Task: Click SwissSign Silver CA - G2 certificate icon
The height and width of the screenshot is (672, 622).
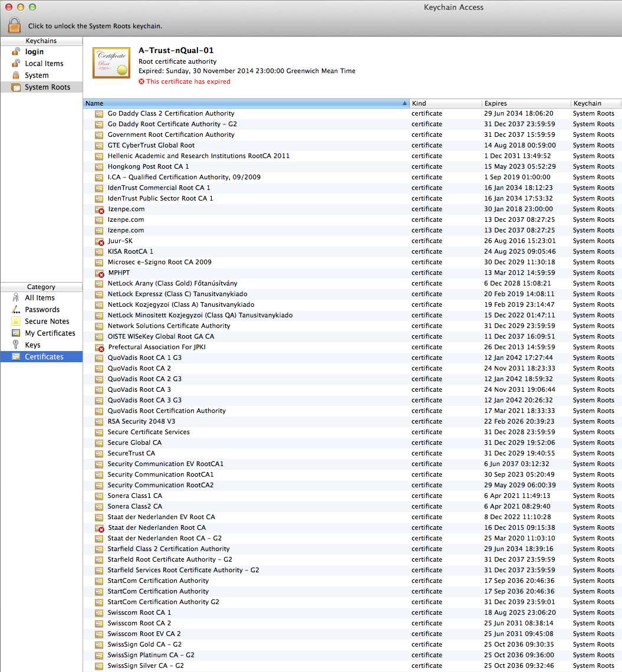Action: click(99, 666)
